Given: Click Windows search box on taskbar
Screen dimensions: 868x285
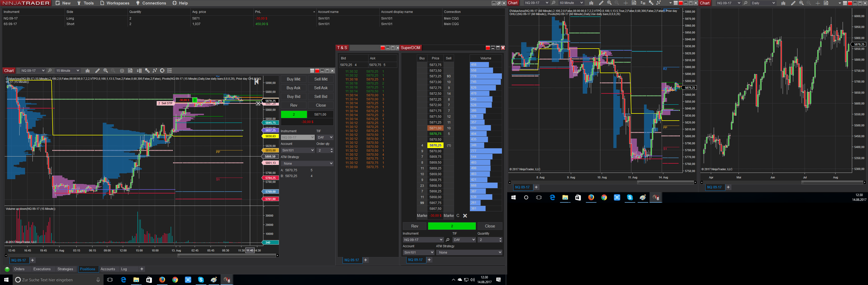Looking at the screenshot, I should (x=58, y=280).
